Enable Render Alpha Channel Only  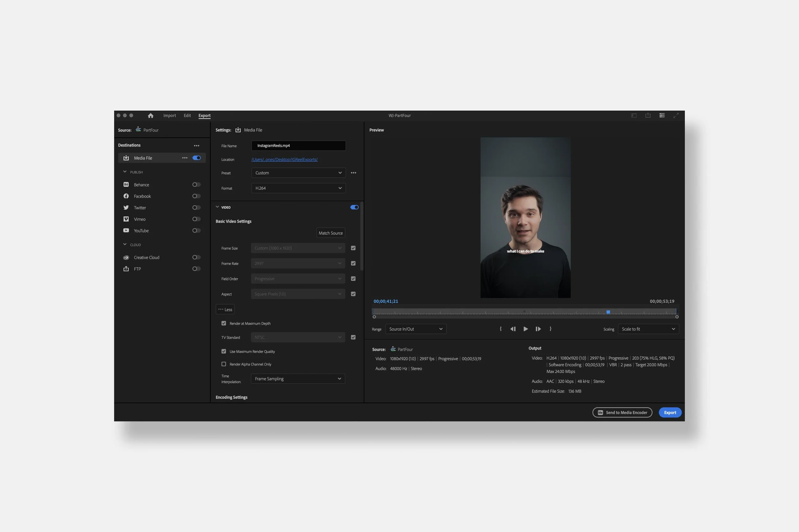coord(224,364)
